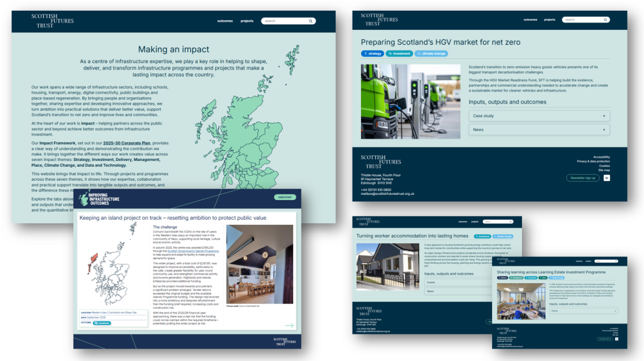Open projects menu on the HGV page
Screen dimensions: 644x361
pyautogui.click(x=550, y=20)
